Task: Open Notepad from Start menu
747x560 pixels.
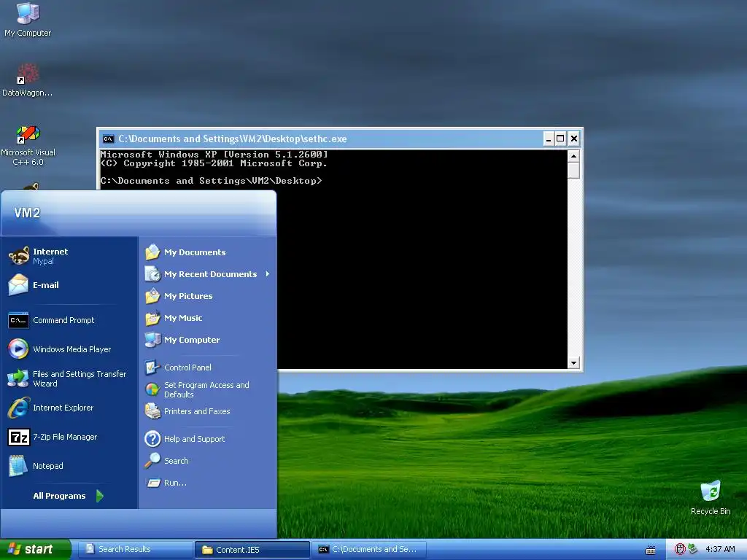Action: click(69, 466)
